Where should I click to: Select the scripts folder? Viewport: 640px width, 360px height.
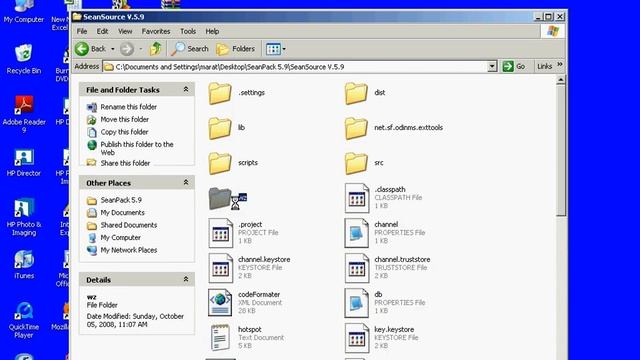(x=220, y=163)
